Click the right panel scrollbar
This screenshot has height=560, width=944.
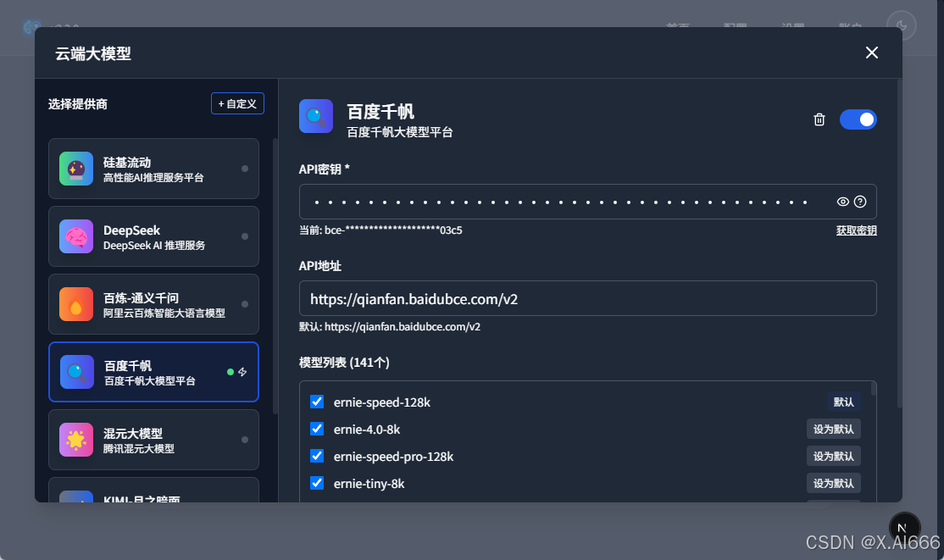(x=899, y=244)
